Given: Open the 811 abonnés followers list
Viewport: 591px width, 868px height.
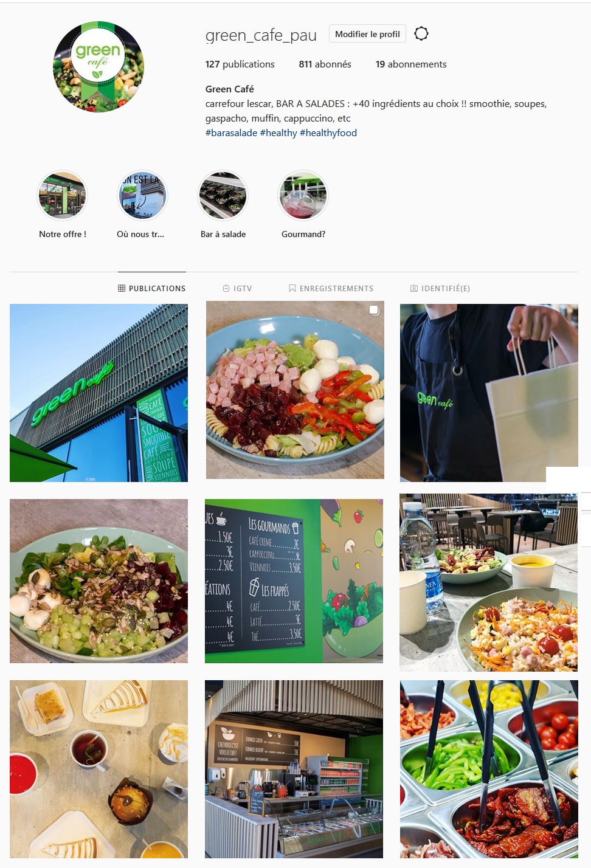Looking at the screenshot, I should coord(325,64).
